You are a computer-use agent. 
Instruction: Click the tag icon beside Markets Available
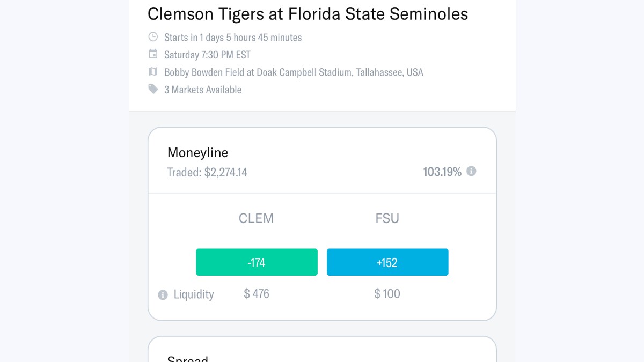[x=153, y=89]
